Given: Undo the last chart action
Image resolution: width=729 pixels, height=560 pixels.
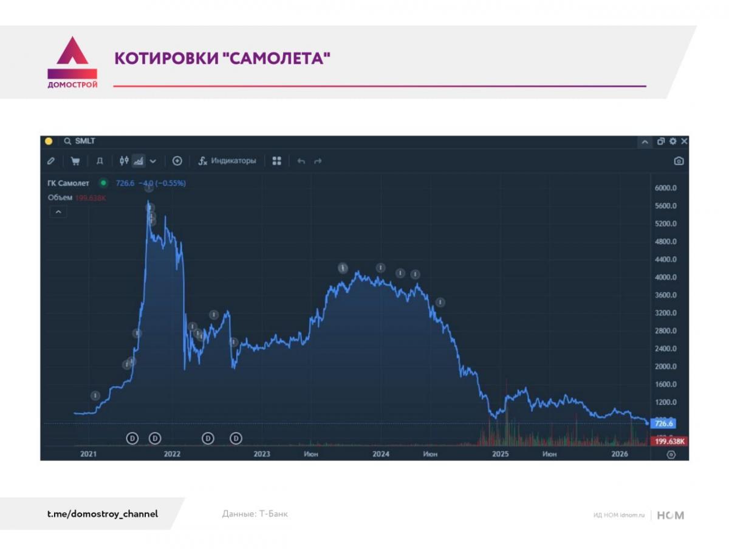Looking at the screenshot, I should tap(301, 161).
